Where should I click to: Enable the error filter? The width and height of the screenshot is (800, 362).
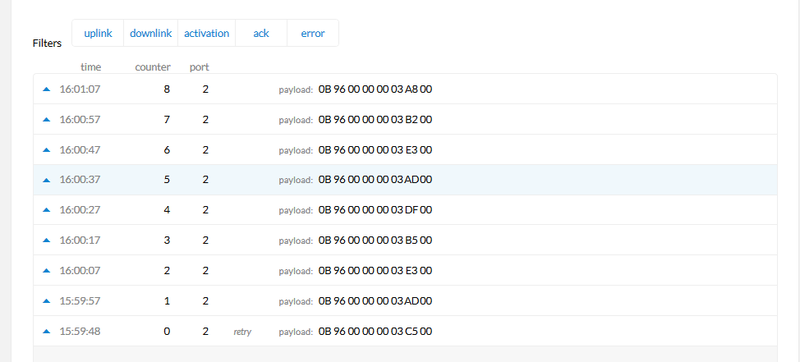[313, 33]
